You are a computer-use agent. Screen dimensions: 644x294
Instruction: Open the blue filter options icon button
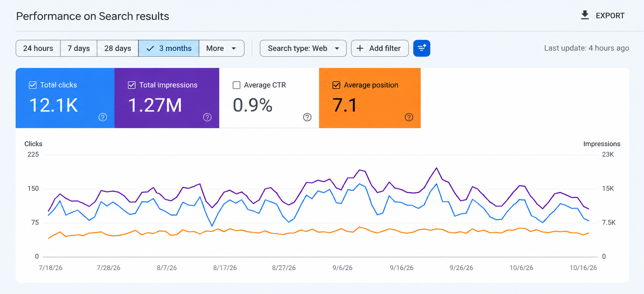pos(422,48)
